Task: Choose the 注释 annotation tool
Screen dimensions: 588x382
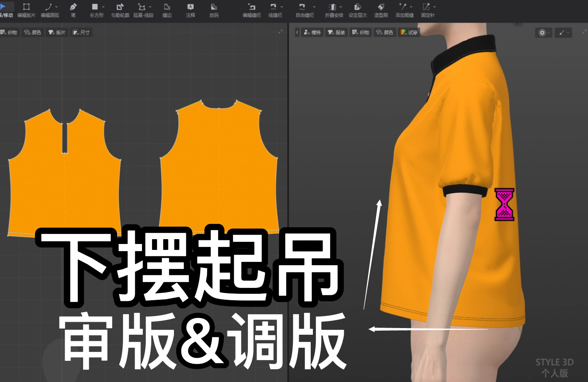Action: (190, 10)
